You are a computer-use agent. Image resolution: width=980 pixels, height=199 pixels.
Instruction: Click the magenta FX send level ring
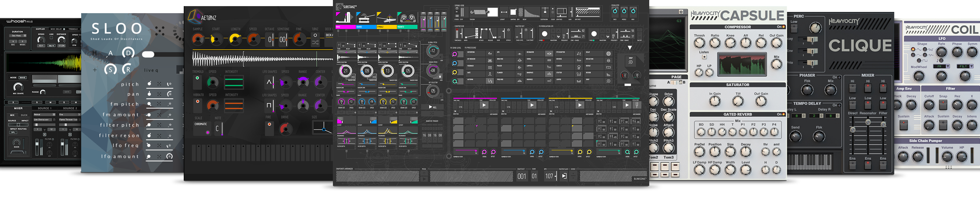[x=454, y=54]
